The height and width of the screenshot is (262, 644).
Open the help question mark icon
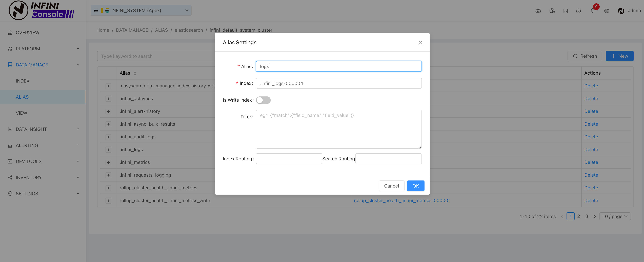tap(578, 11)
